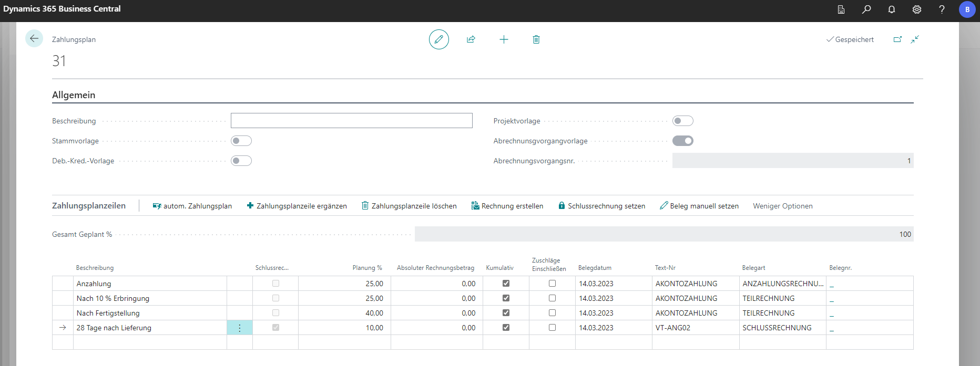The image size is (980, 366).
Task: Collapse the Allgemein section header
Action: (x=74, y=95)
